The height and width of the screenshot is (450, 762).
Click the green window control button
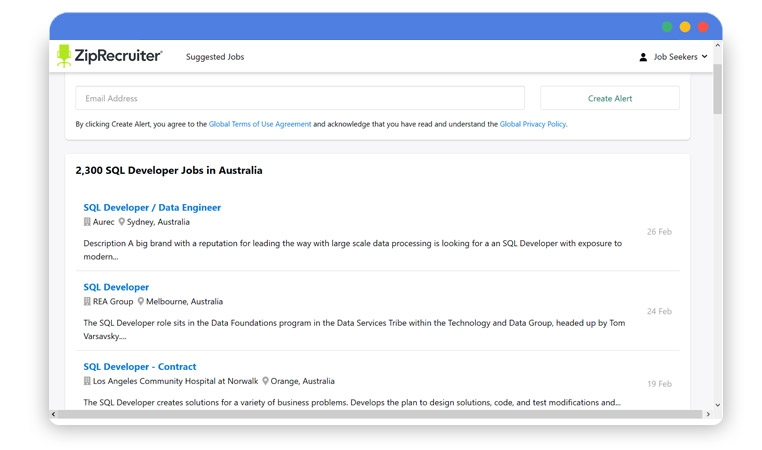tap(667, 27)
